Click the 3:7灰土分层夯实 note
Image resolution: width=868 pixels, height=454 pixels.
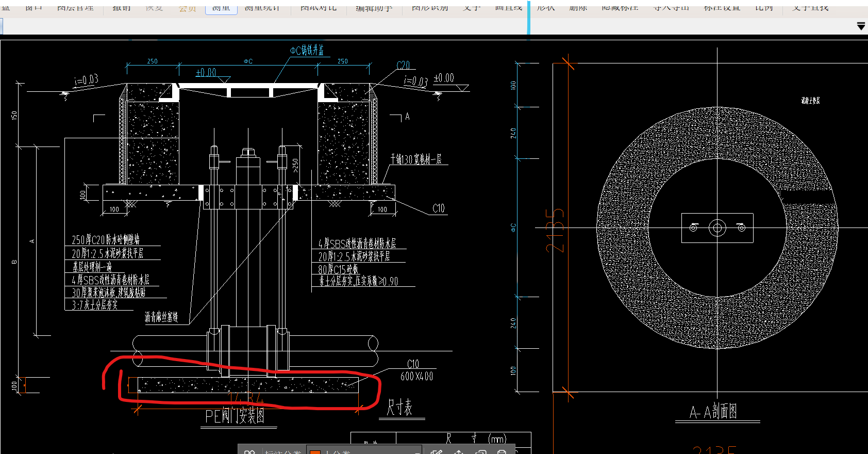95,304
